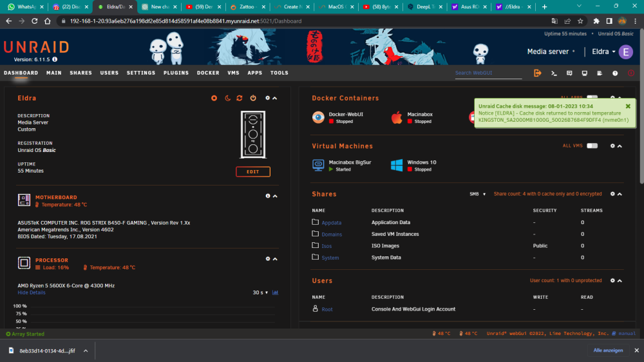Image resolution: width=644 pixels, height=362 pixels.
Task: Click the reboot arrows icon in Eldra panel
Action: click(x=240, y=98)
